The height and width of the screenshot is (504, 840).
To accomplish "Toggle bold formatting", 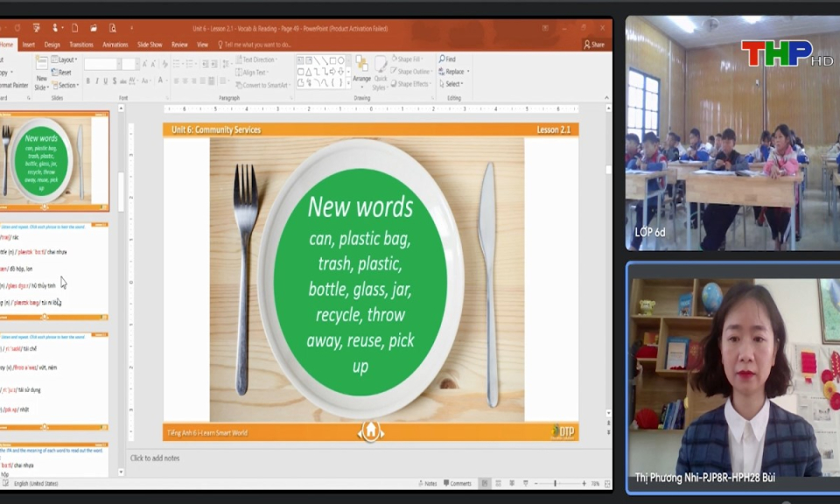I will click(87, 80).
